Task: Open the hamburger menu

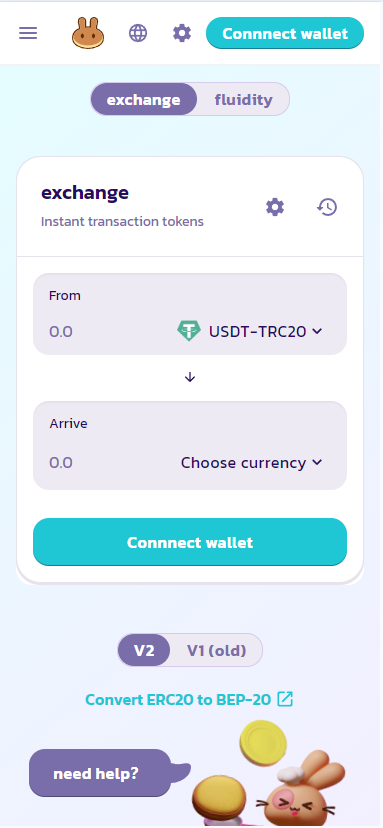Action: pyautogui.click(x=28, y=33)
